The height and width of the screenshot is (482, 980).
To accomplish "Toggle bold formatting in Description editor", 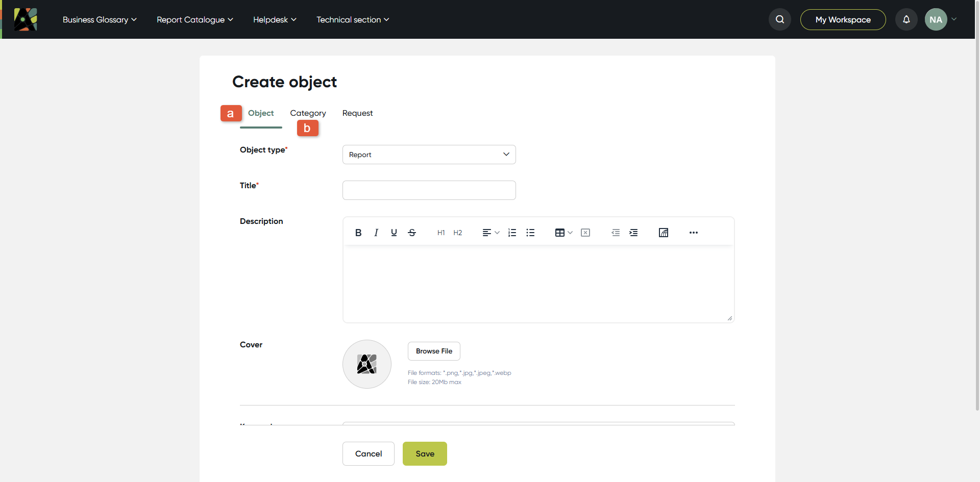I will [x=358, y=233].
